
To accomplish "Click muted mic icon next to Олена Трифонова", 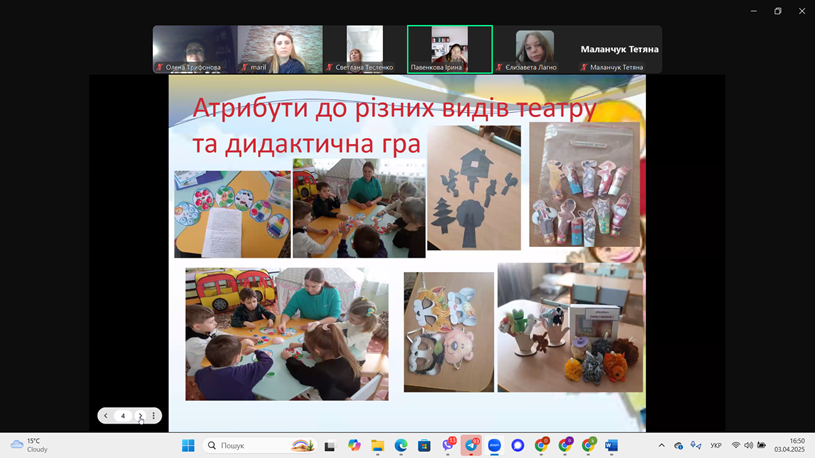I will 160,67.
